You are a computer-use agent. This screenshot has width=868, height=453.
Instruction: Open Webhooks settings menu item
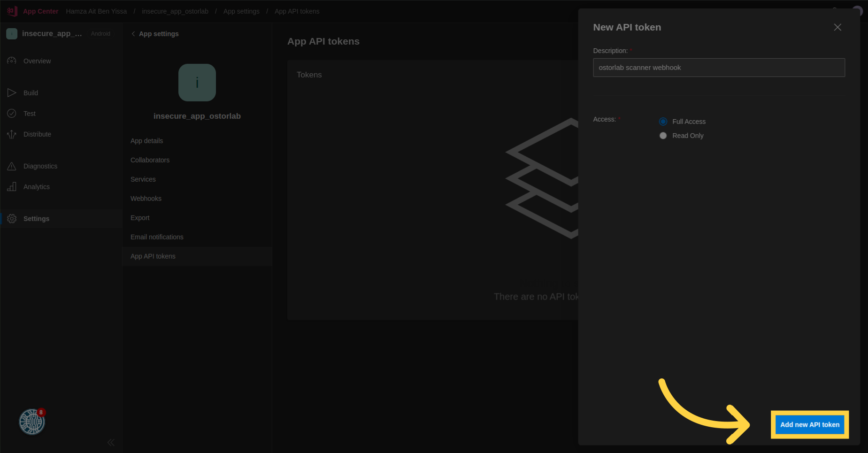pyautogui.click(x=146, y=199)
